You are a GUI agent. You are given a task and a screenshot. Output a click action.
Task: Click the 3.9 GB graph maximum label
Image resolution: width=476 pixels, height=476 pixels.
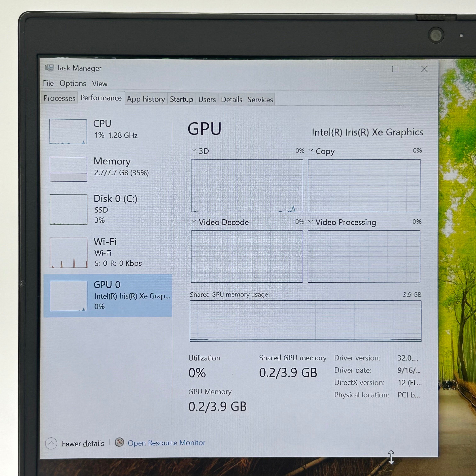tap(412, 294)
